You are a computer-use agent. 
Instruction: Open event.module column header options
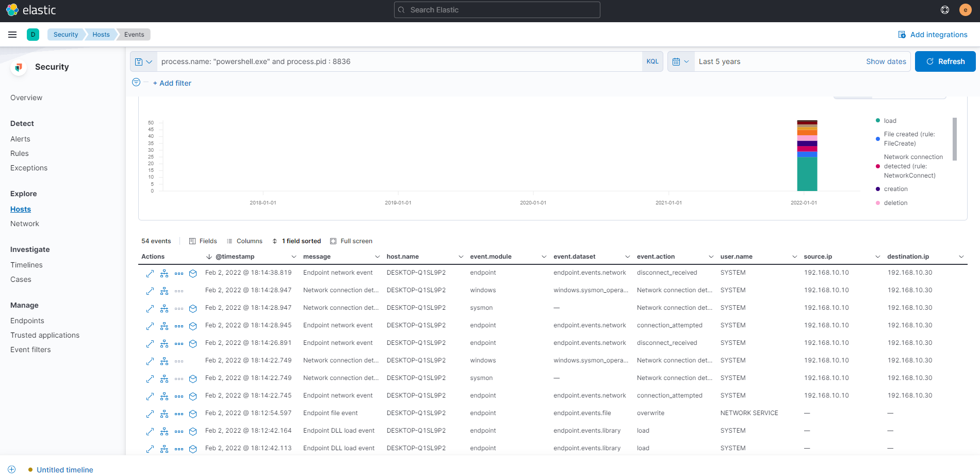pyautogui.click(x=544, y=257)
